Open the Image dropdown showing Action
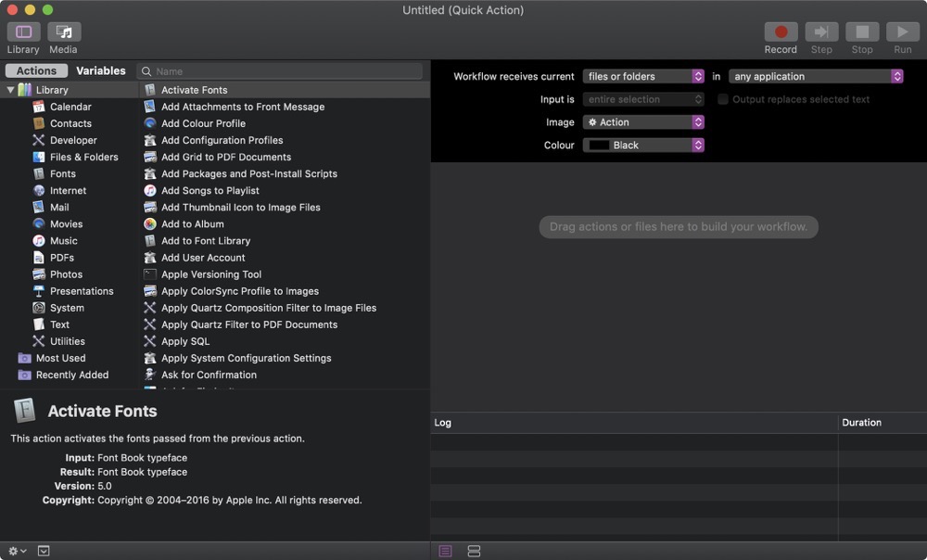 (x=643, y=122)
